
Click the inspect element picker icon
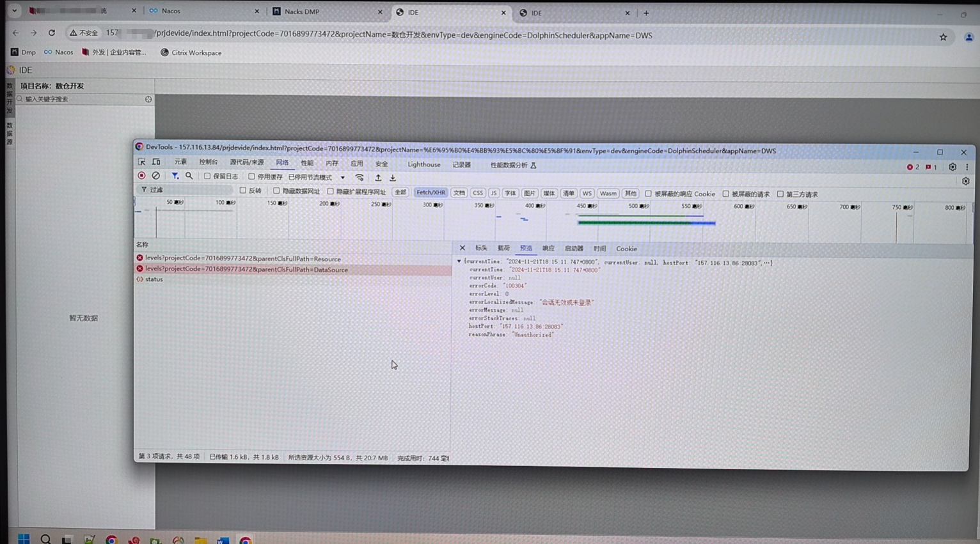point(141,162)
